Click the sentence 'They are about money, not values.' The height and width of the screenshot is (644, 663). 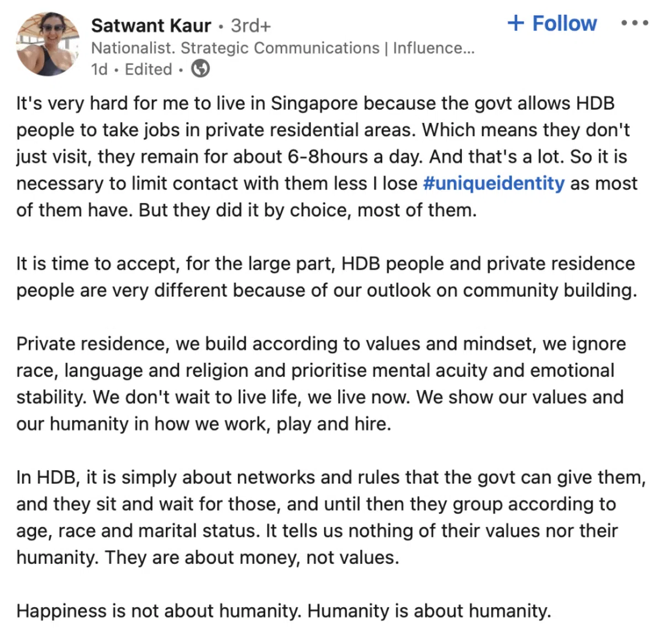[x=251, y=557]
